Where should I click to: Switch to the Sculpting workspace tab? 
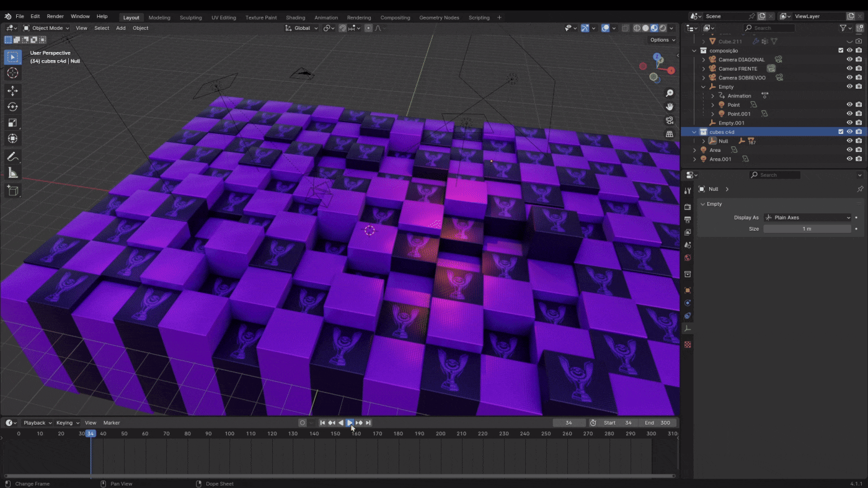(x=190, y=17)
